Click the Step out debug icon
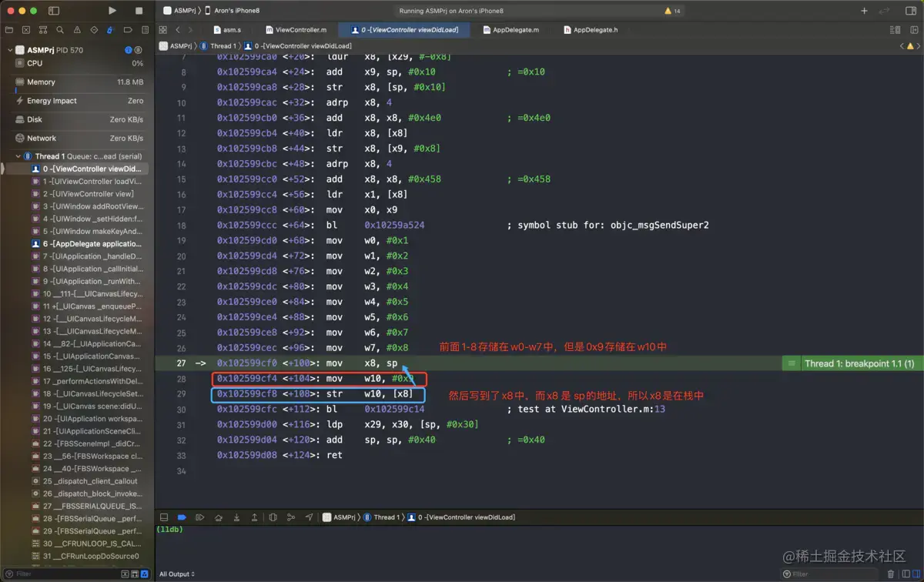Image resolution: width=924 pixels, height=582 pixels. [254, 517]
